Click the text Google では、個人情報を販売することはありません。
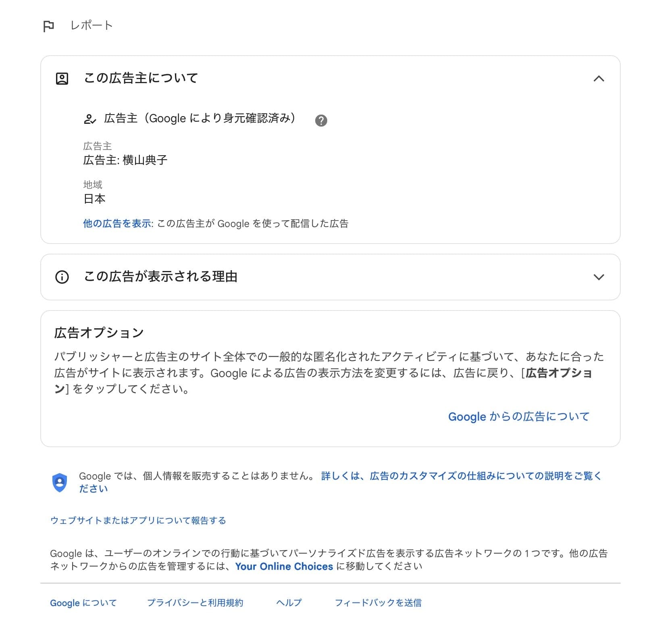 coord(197,476)
